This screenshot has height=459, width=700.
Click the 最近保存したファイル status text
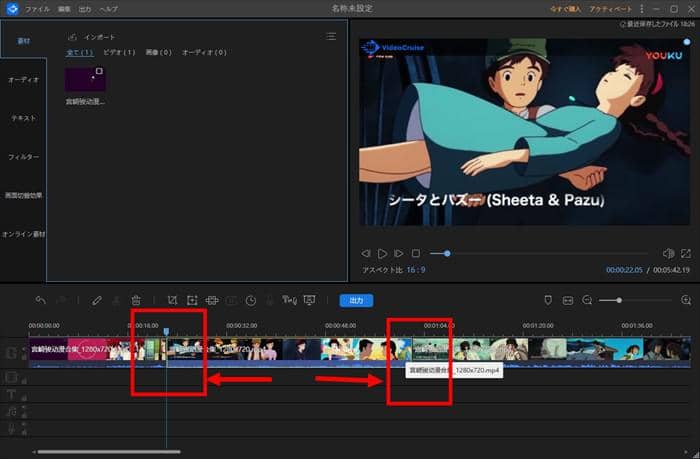coord(657,24)
